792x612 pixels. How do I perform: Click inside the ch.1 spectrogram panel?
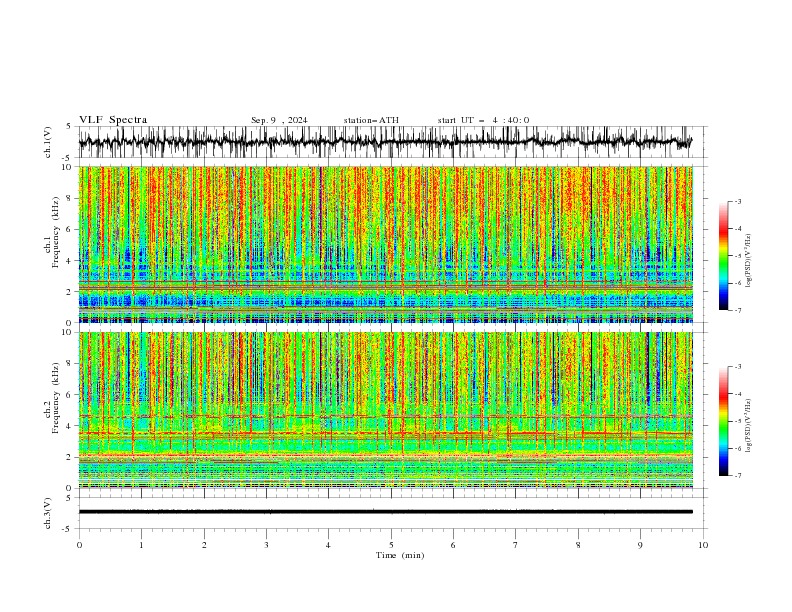click(386, 244)
